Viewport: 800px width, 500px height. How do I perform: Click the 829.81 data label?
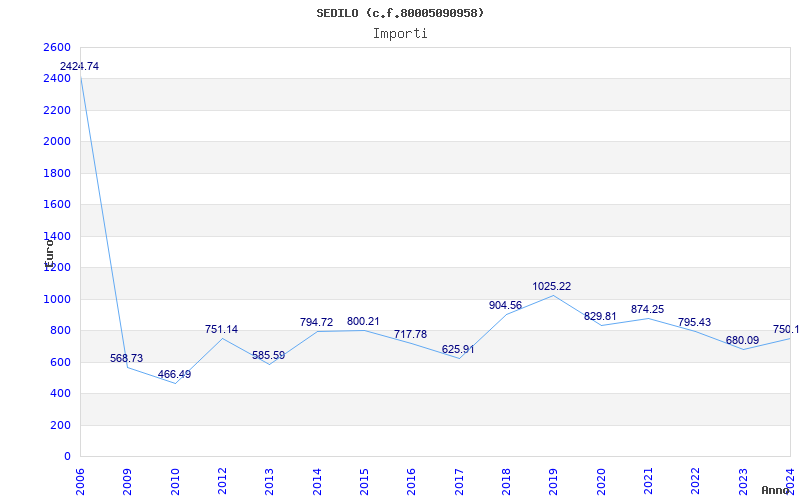[600, 316]
